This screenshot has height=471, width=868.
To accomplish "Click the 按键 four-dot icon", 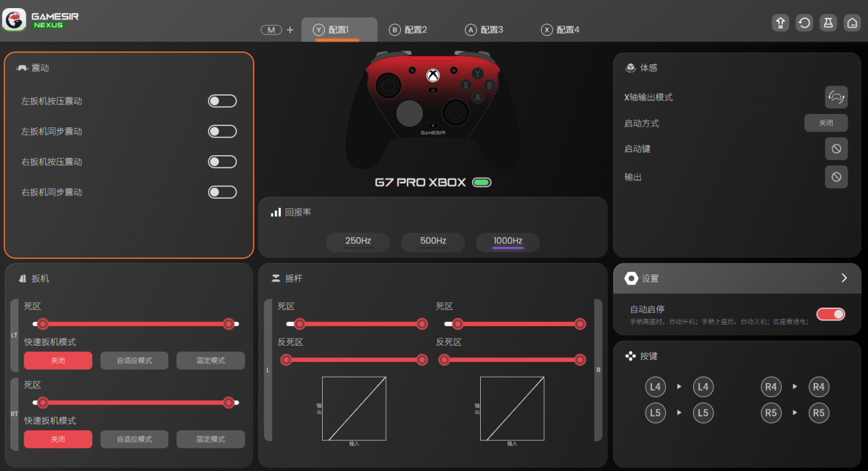I will point(631,356).
